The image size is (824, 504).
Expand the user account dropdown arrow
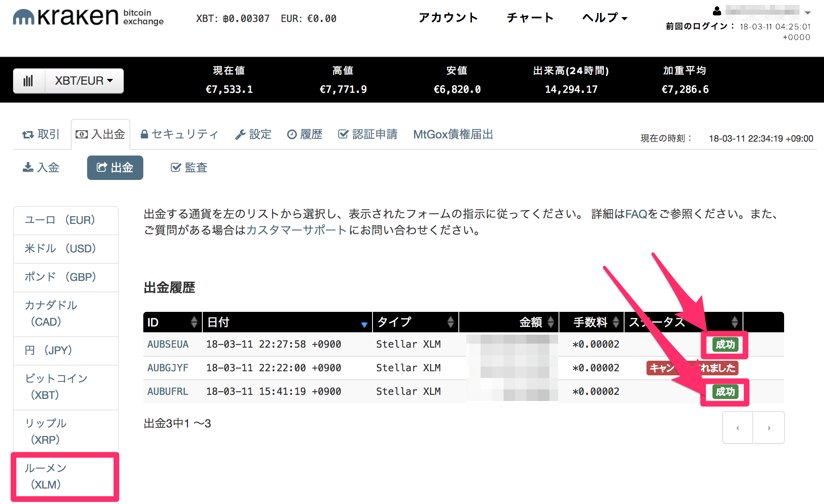click(x=808, y=13)
